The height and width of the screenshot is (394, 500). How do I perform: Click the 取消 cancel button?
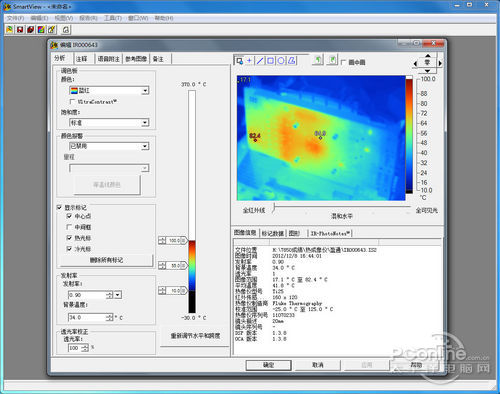tap(318, 365)
